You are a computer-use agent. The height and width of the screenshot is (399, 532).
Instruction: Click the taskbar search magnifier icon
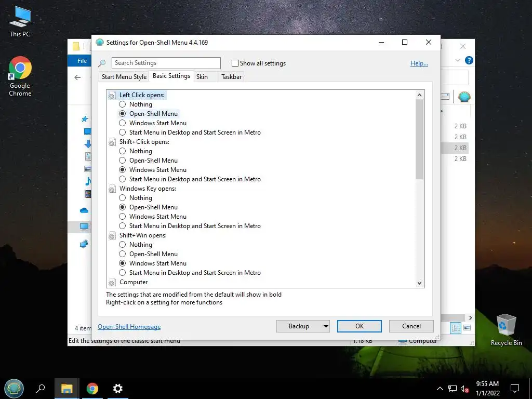[41, 389]
